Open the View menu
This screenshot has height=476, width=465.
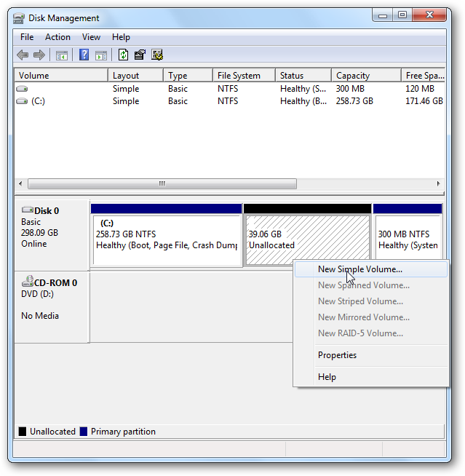[x=91, y=37]
